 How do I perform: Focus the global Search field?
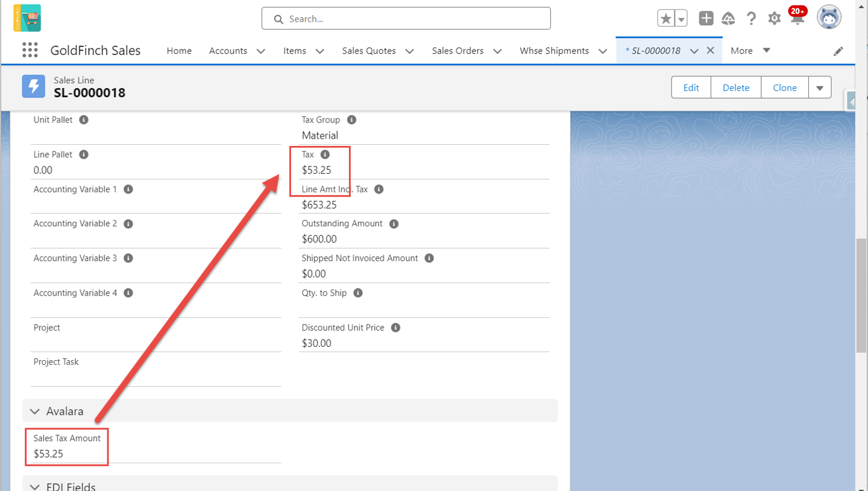click(x=406, y=19)
